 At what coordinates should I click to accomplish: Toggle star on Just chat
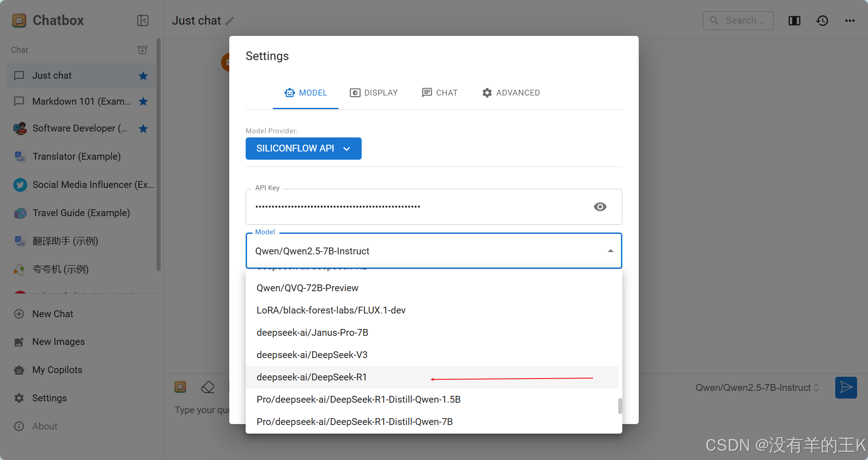click(x=143, y=76)
